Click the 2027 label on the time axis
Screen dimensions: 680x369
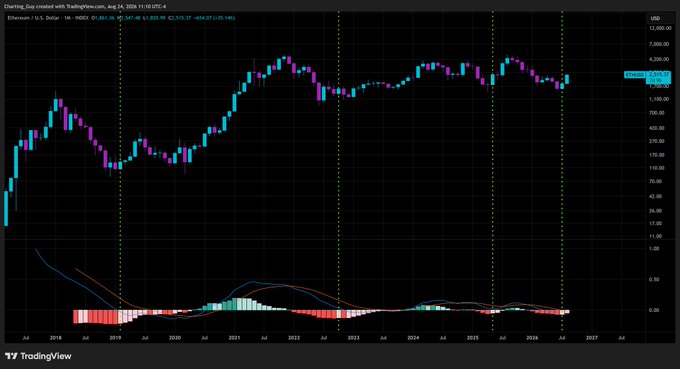[592, 338]
